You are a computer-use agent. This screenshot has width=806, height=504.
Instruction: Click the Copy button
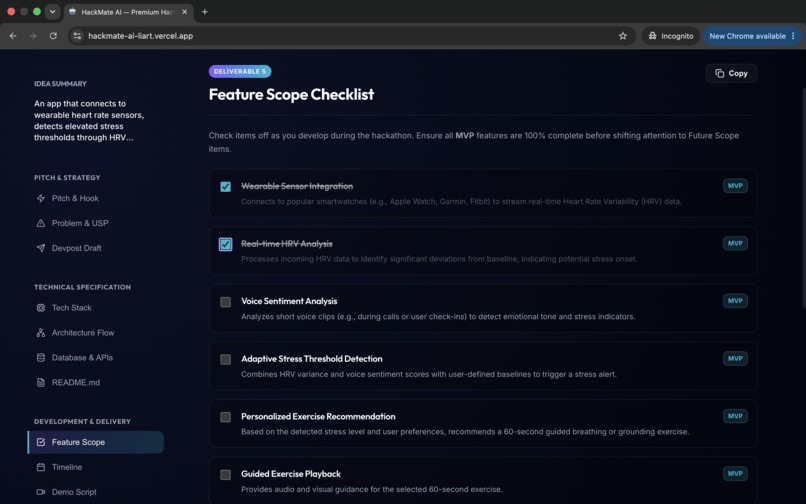[x=731, y=74]
